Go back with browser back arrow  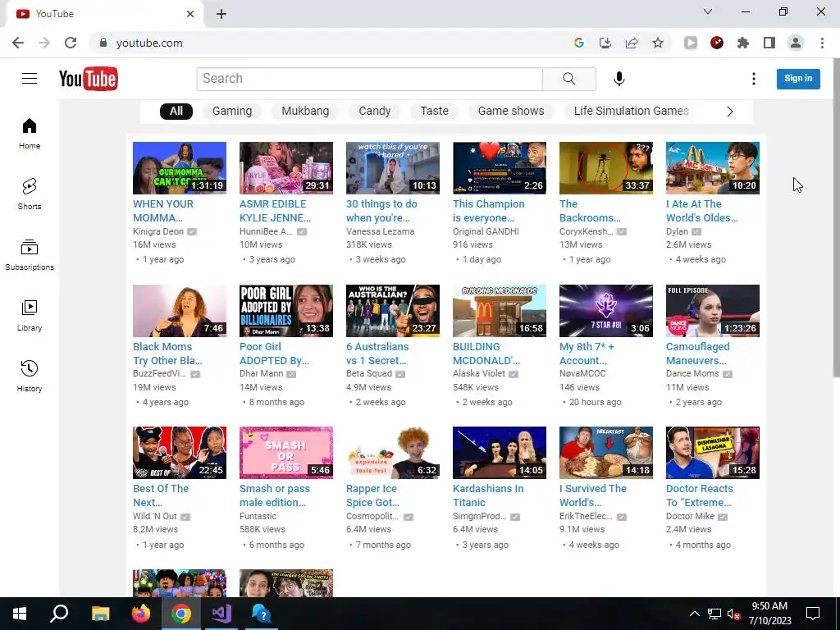pyautogui.click(x=18, y=43)
